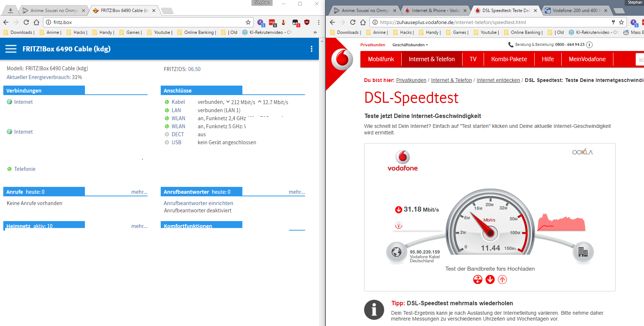
Task: Open the Mobilfunk navigation item
Action: (x=381, y=59)
